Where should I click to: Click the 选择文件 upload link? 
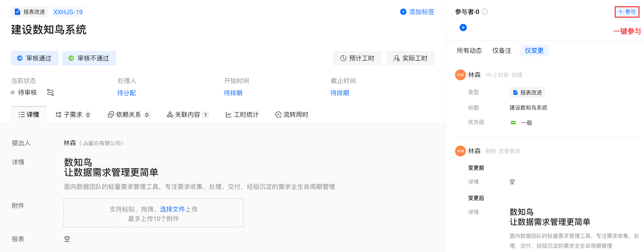(x=172, y=209)
